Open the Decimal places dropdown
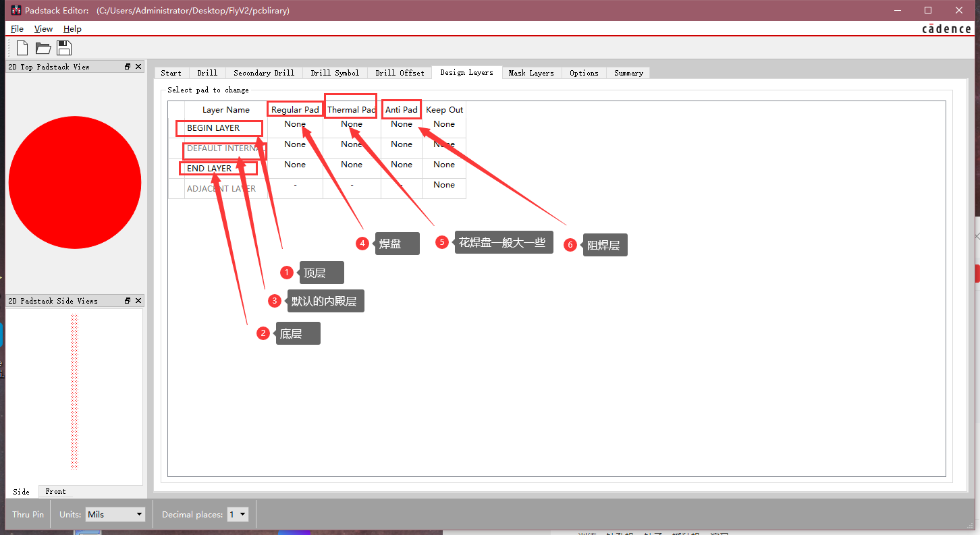Screen dimensions: 980x535 [238, 513]
